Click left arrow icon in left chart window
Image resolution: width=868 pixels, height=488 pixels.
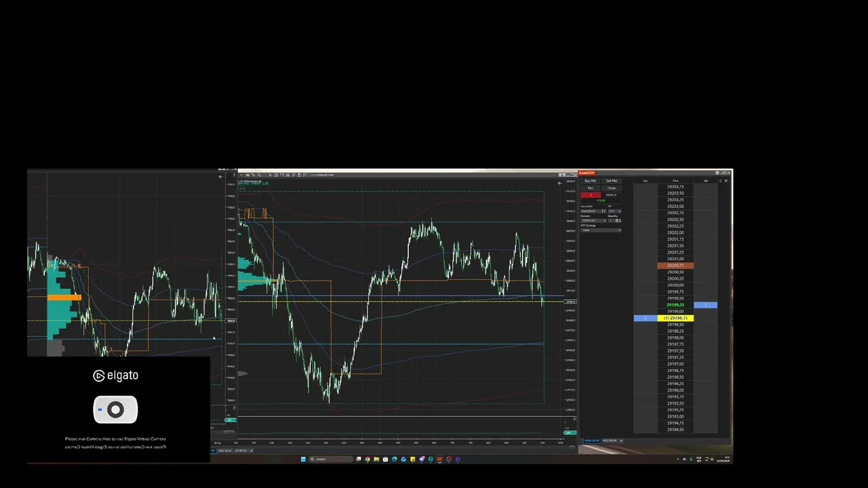[220, 177]
